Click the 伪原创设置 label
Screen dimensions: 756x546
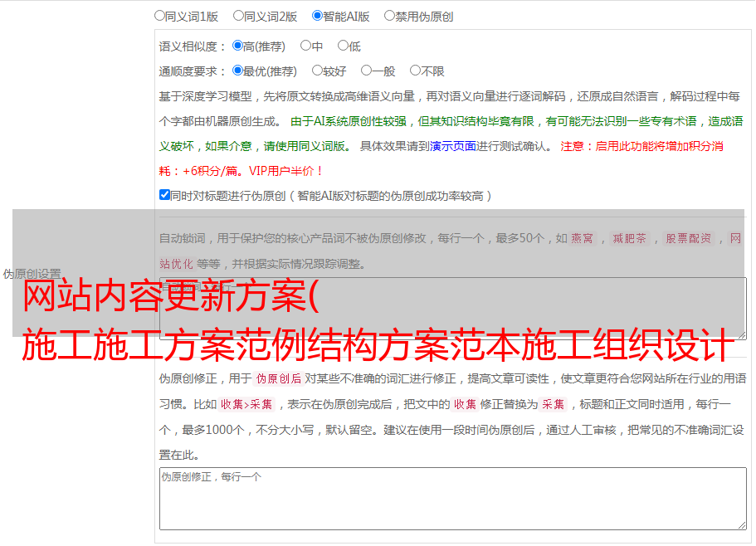pos(32,274)
